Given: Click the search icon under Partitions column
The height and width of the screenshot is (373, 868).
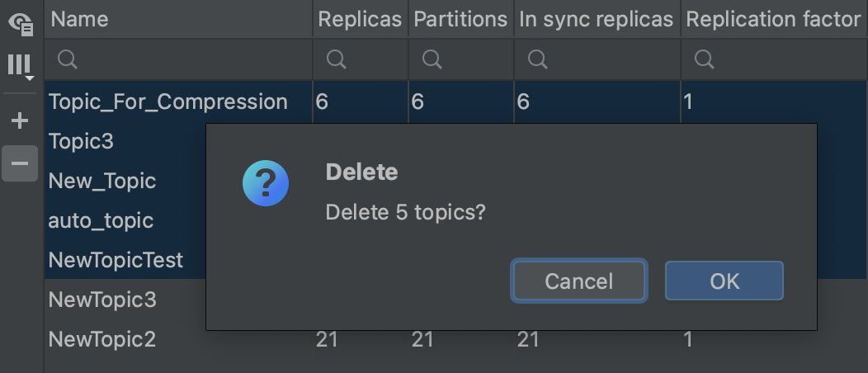Looking at the screenshot, I should (432, 59).
